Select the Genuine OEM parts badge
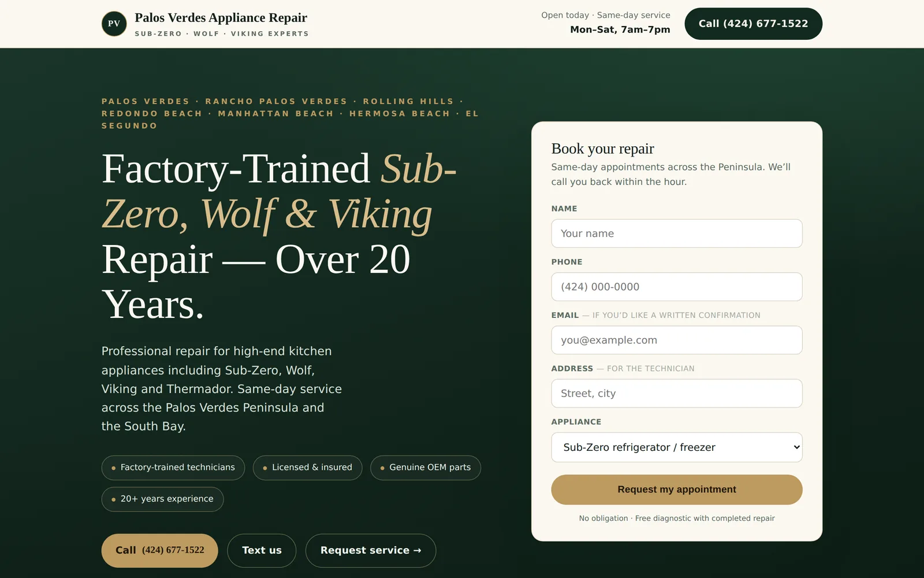The image size is (924, 578). tap(426, 468)
